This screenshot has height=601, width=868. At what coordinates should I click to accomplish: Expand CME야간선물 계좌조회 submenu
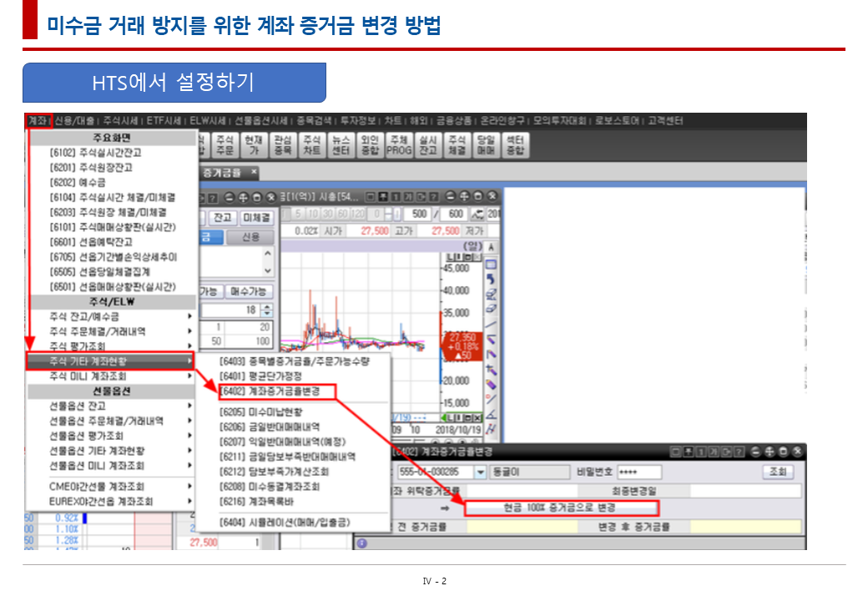point(113,487)
